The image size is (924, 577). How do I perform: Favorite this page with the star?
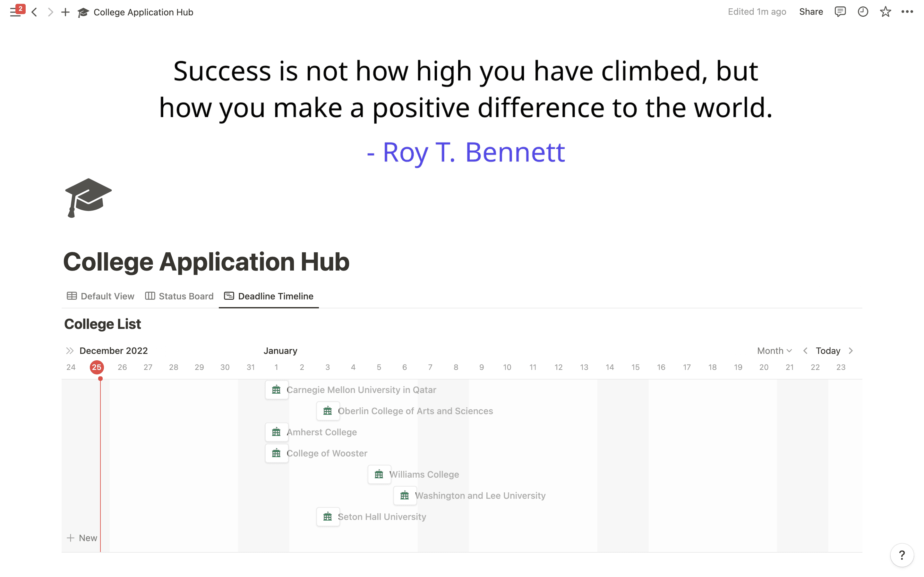tap(886, 12)
